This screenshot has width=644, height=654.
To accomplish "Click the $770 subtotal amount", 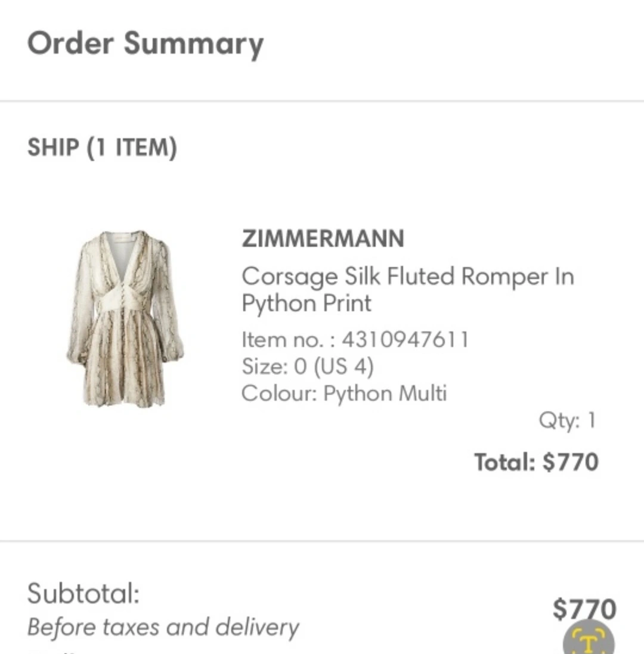I will click(x=584, y=609).
